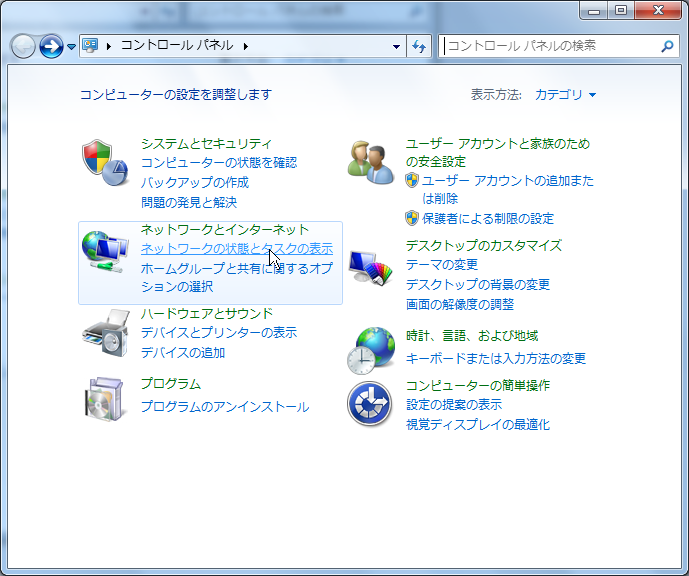Expand the arrow after コントロール パネル breadcrumb
Screen dimensions: 689x576
click(246, 46)
